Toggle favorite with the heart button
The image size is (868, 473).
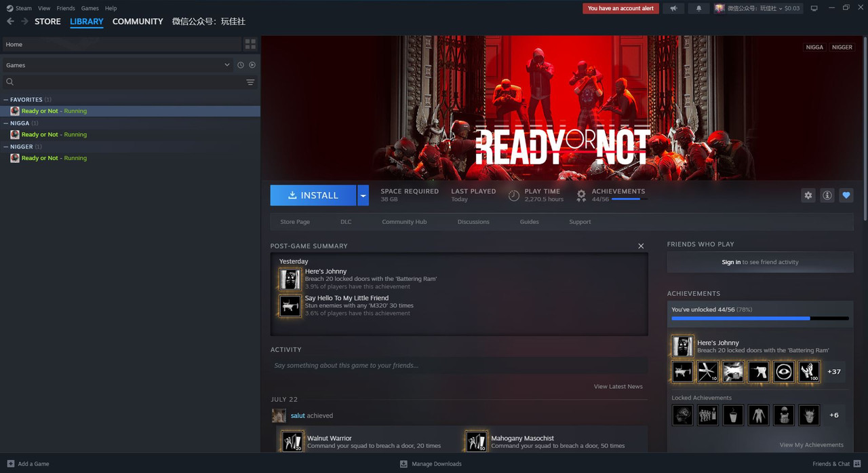tap(846, 195)
